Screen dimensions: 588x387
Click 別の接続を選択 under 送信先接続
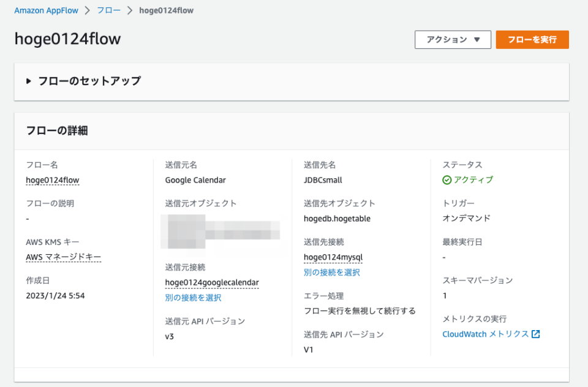point(332,272)
